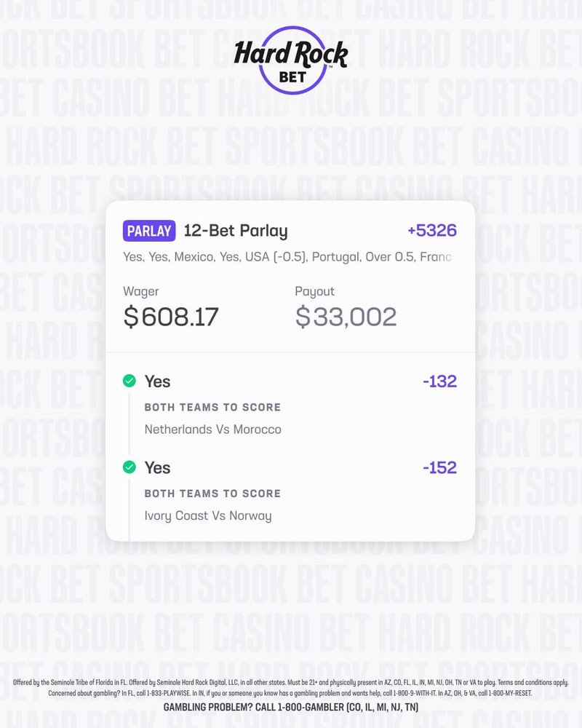Select the Netherlands Vs Morocco match text
Image resolution: width=582 pixels, height=728 pixels.
213,430
